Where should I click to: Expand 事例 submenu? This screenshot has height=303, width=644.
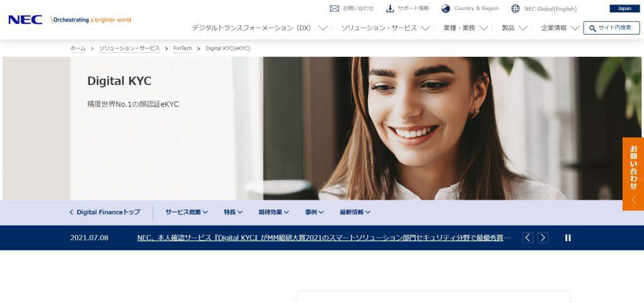(x=314, y=212)
